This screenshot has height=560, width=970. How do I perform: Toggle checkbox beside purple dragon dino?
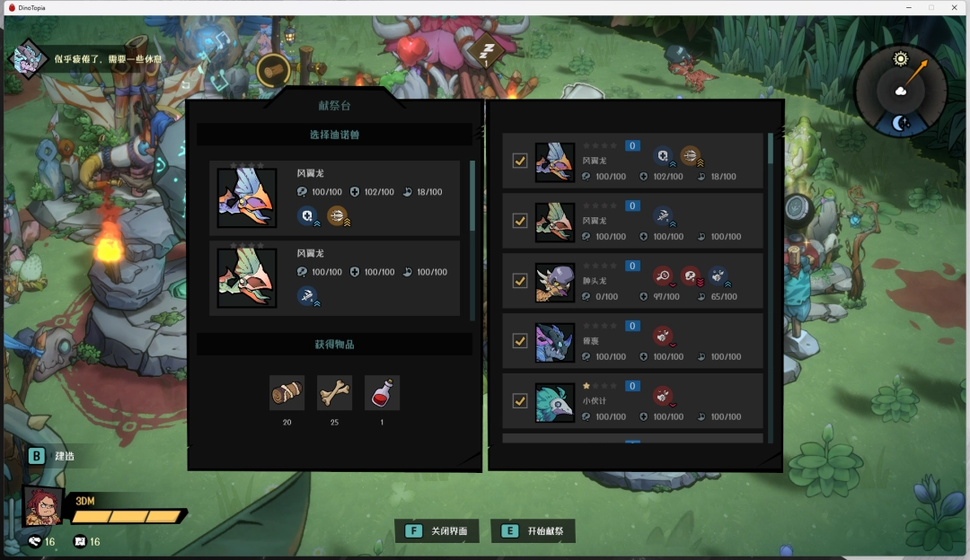tap(520, 340)
